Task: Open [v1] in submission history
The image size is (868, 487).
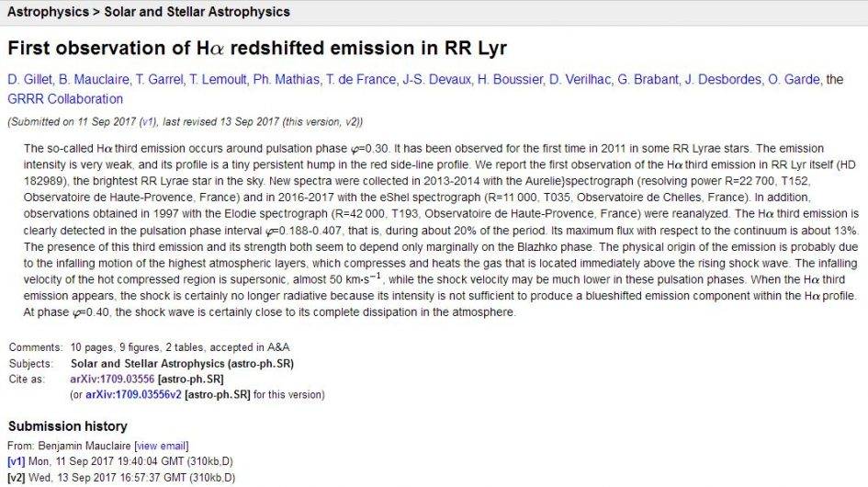Action: tap(17, 461)
